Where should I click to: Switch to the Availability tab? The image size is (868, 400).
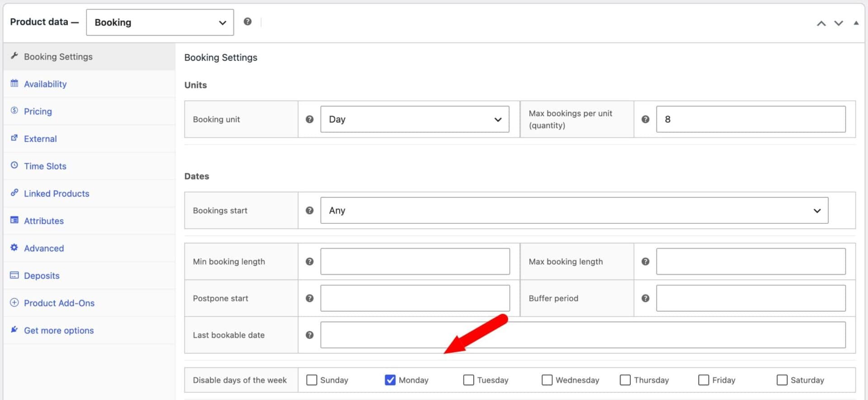[90, 84]
